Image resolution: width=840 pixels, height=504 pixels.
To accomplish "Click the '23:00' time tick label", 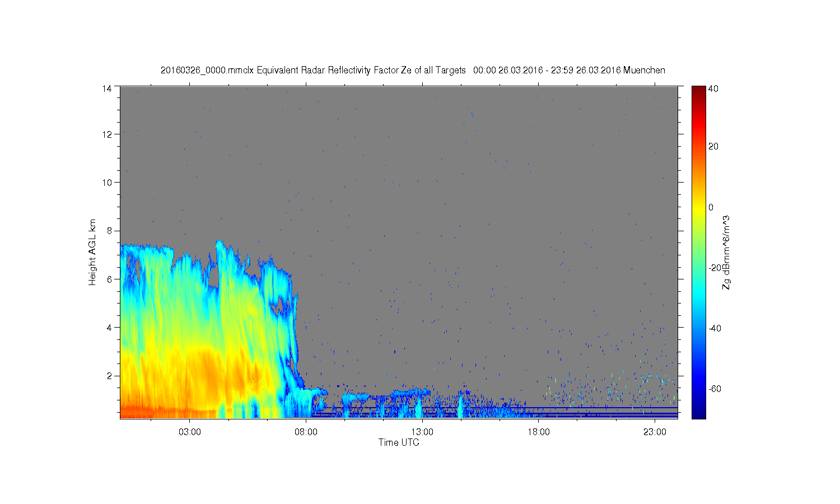I will pos(655,432).
